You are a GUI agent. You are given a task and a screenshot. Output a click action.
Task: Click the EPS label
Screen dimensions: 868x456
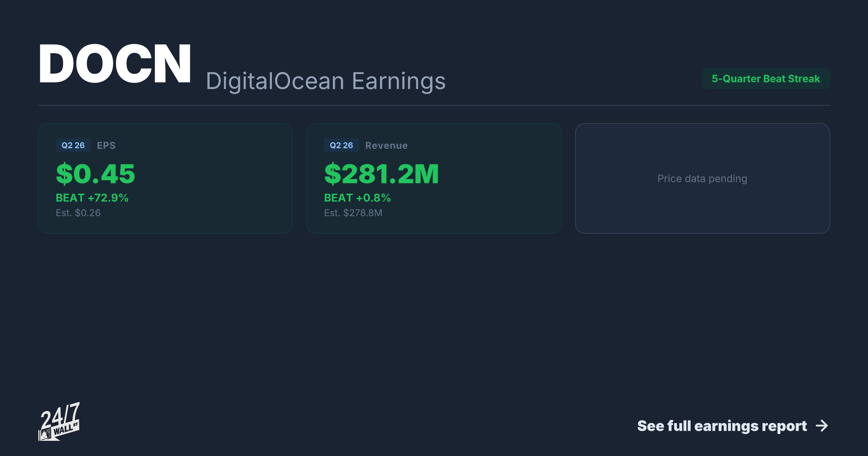[106, 145]
